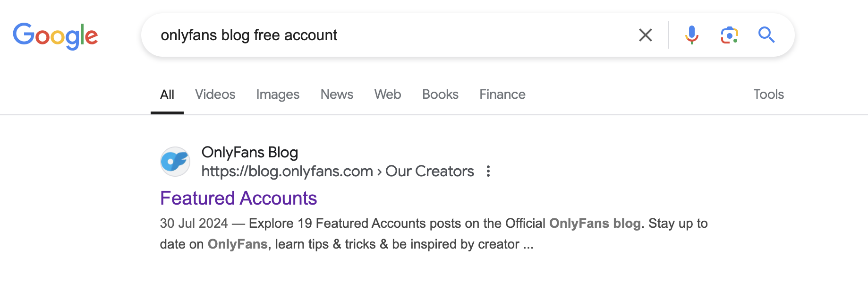Open the Featured Accounts link
This screenshot has height=293, width=868.
(x=238, y=198)
